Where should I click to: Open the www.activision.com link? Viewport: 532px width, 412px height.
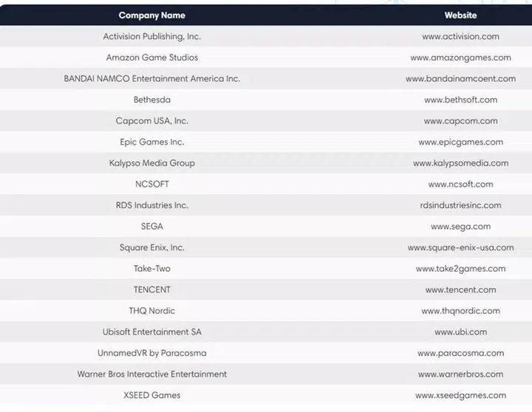[460, 36]
